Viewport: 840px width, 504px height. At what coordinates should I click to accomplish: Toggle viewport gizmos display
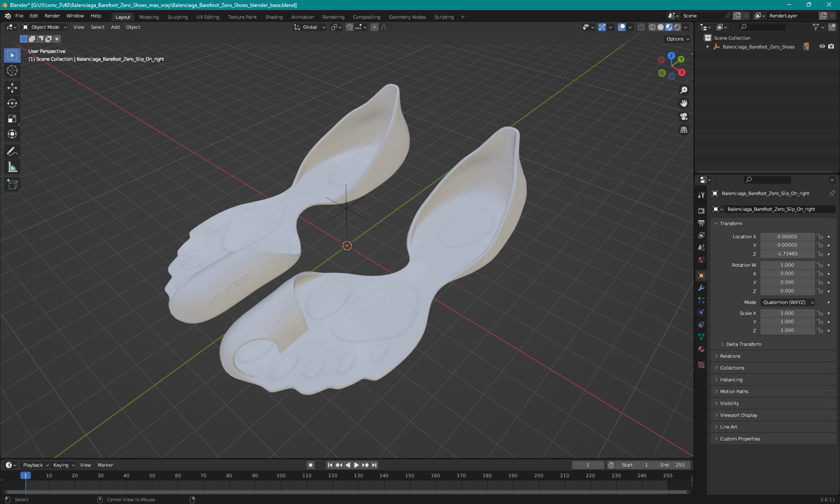point(602,27)
